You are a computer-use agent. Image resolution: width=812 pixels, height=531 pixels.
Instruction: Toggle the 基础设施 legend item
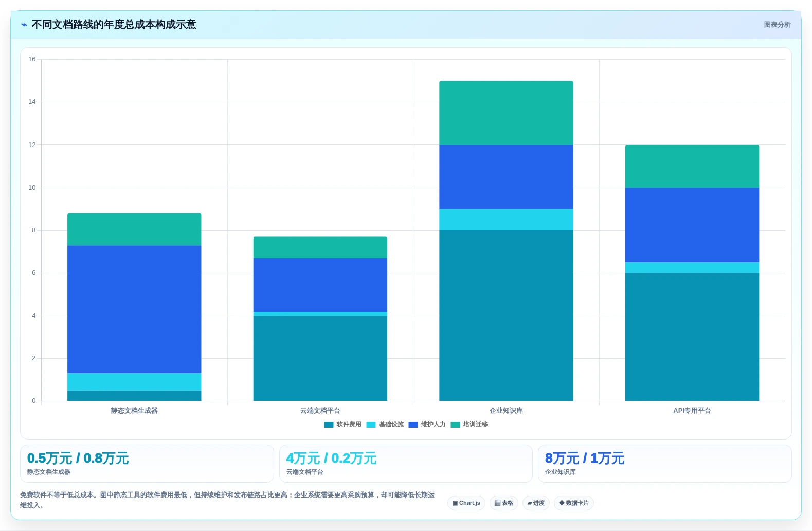click(385, 424)
